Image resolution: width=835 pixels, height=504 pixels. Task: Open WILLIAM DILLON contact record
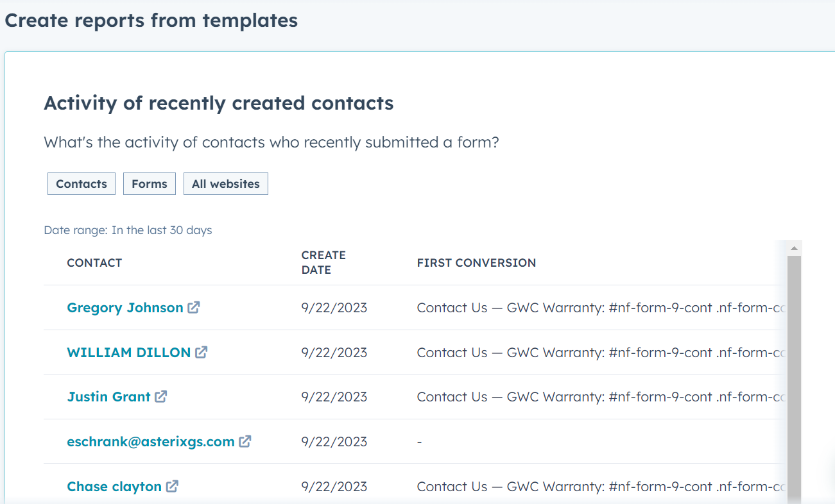click(128, 353)
